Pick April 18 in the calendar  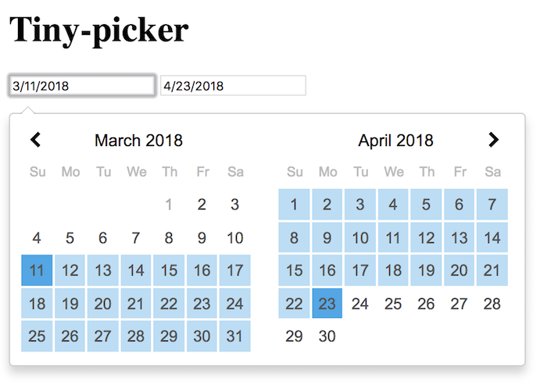(x=393, y=271)
